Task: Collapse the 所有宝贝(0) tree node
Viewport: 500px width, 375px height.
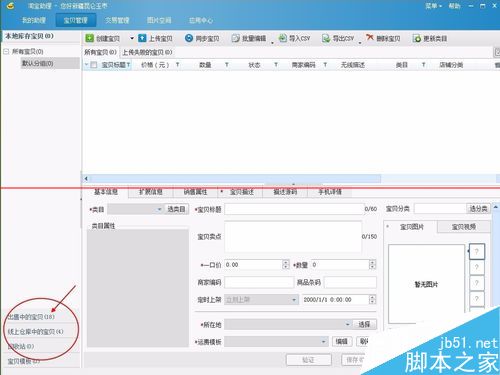Action: pyautogui.click(x=6, y=51)
